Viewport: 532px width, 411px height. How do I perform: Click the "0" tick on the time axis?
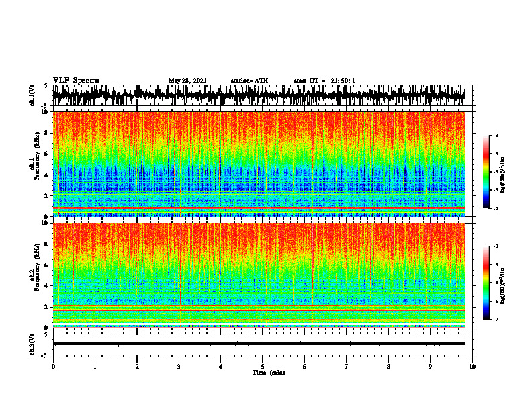click(x=53, y=367)
